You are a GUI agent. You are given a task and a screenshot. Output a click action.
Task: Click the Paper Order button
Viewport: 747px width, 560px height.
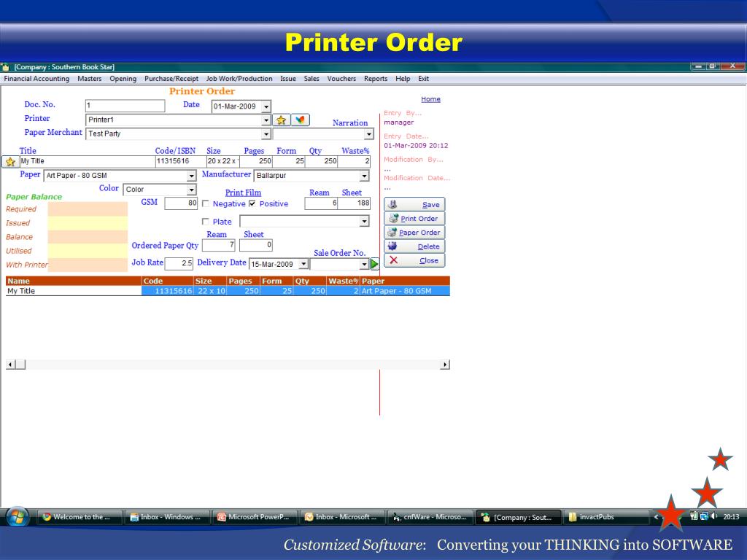414,233
